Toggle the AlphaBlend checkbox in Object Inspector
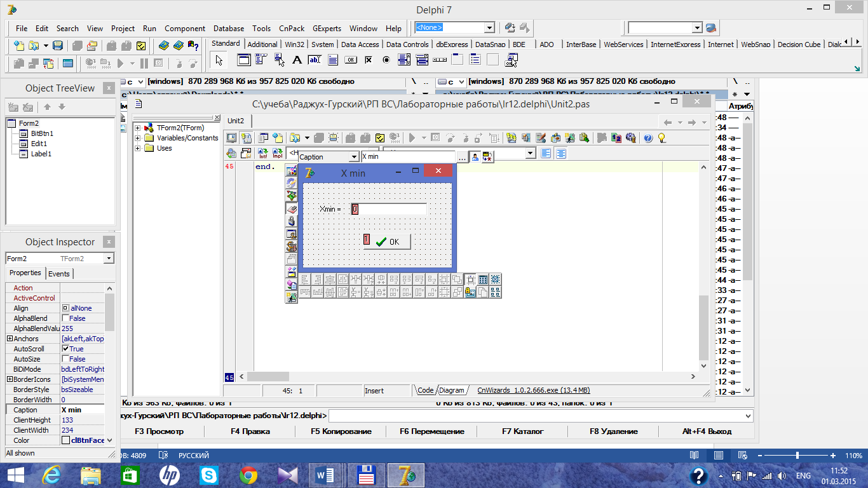 point(65,318)
